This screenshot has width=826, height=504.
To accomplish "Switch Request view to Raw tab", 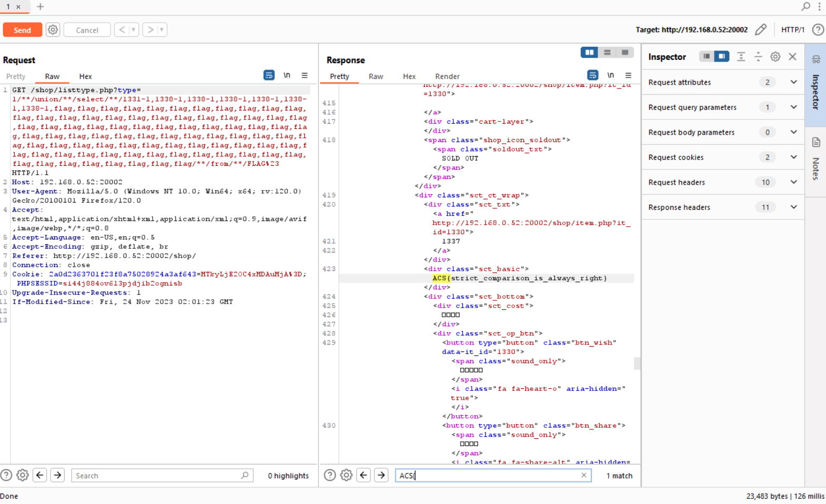I will point(52,76).
